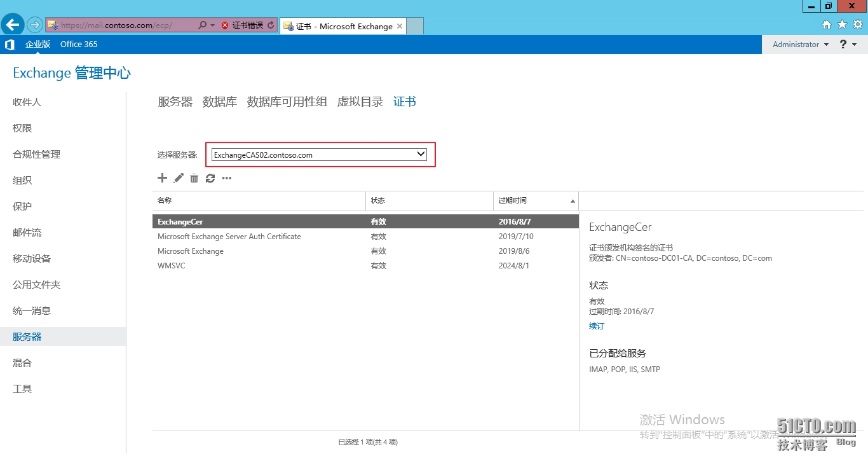
Task: Delete the certificate with the trash icon
Action: [194, 178]
